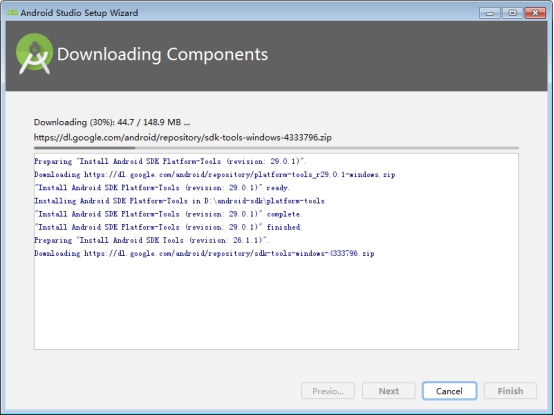554x415 pixels.
Task: Maximize the Setup Wizard window
Action: [x=512, y=13]
